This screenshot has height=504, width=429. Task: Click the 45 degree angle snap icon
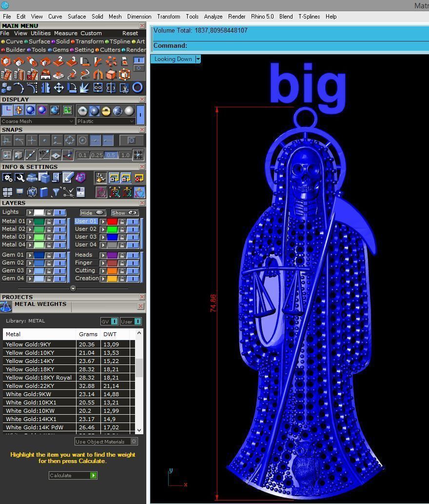pos(44,155)
